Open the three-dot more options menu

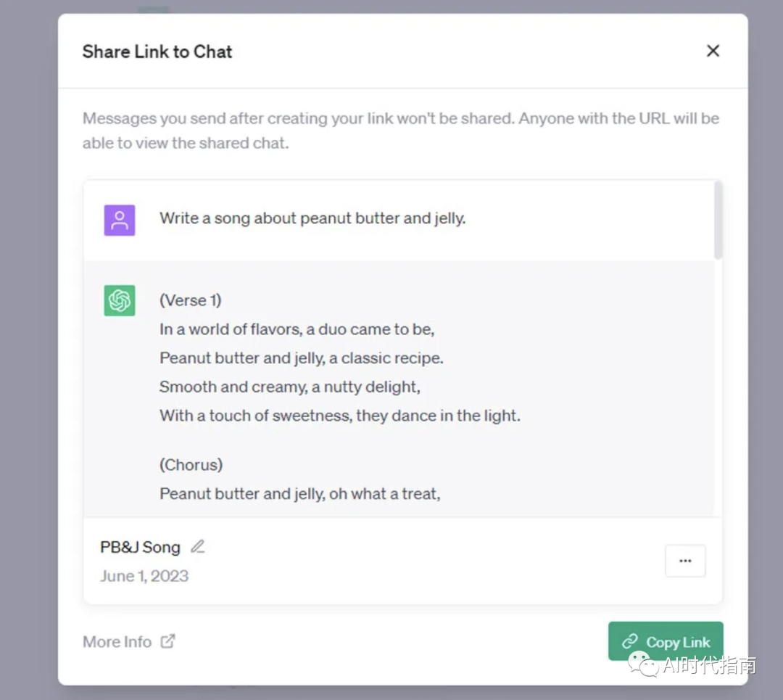point(685,561)
